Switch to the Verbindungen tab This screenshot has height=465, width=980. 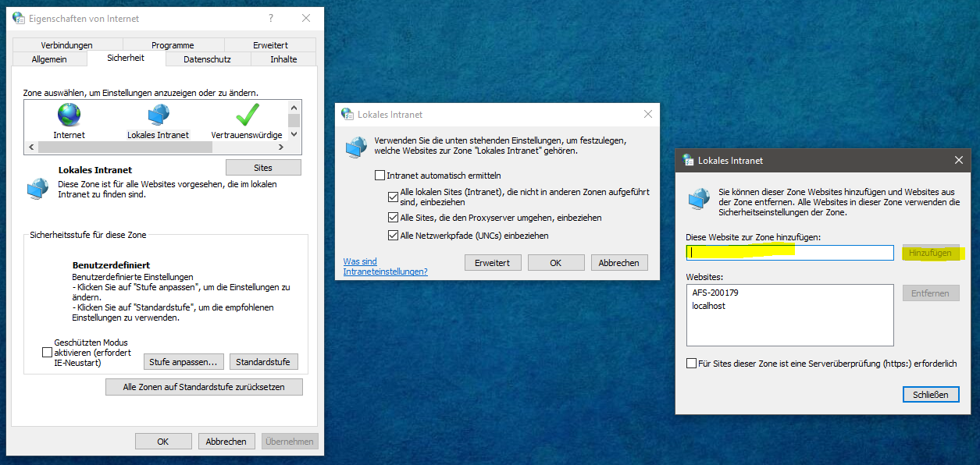[x=67, y=45]
